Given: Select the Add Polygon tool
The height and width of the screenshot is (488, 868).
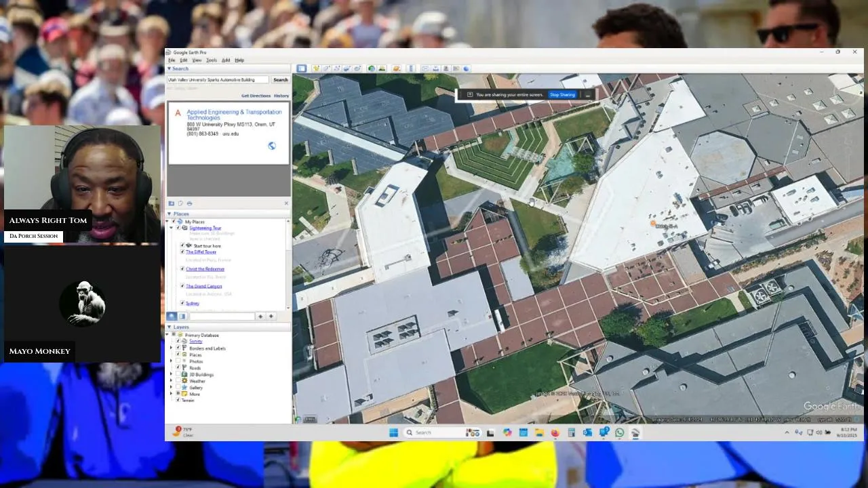Looking at the screenshot, I should point(327,68).
